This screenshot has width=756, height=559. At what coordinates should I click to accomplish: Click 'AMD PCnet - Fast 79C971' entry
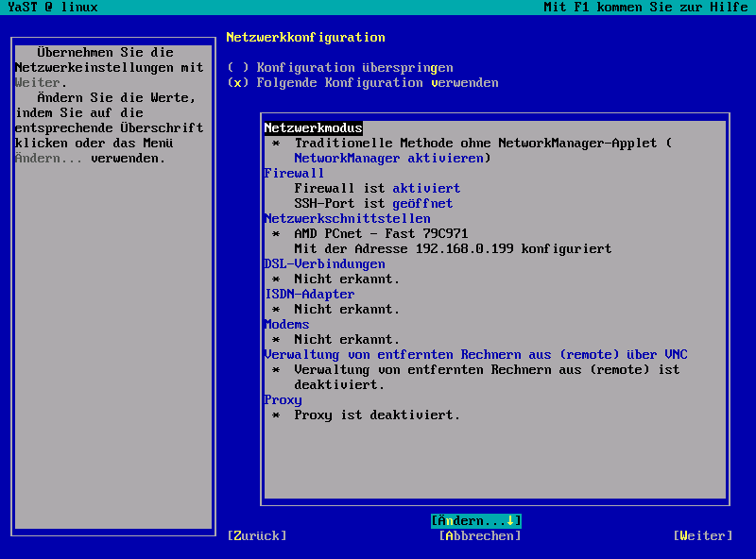pos(381,233)
